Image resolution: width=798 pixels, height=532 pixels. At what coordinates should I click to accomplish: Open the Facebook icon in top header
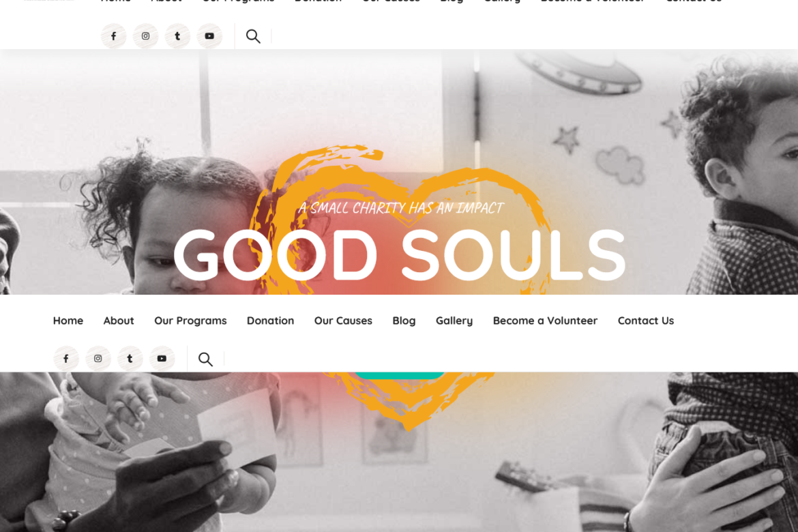pos(113,36)
